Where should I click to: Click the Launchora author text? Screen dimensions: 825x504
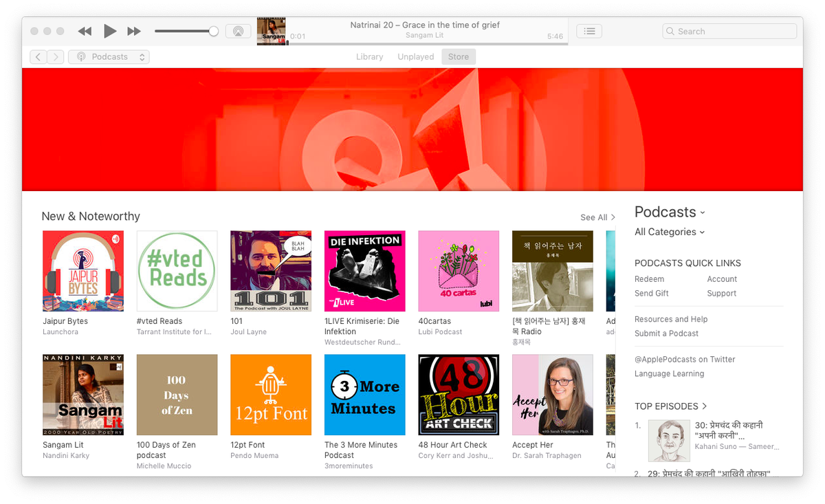tap(60, 332)
